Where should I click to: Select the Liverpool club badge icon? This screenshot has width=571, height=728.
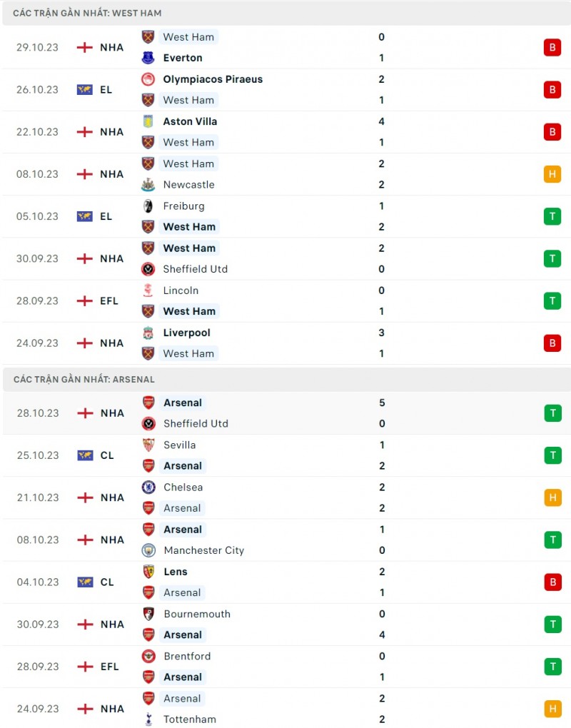click(x=148, y=333)
